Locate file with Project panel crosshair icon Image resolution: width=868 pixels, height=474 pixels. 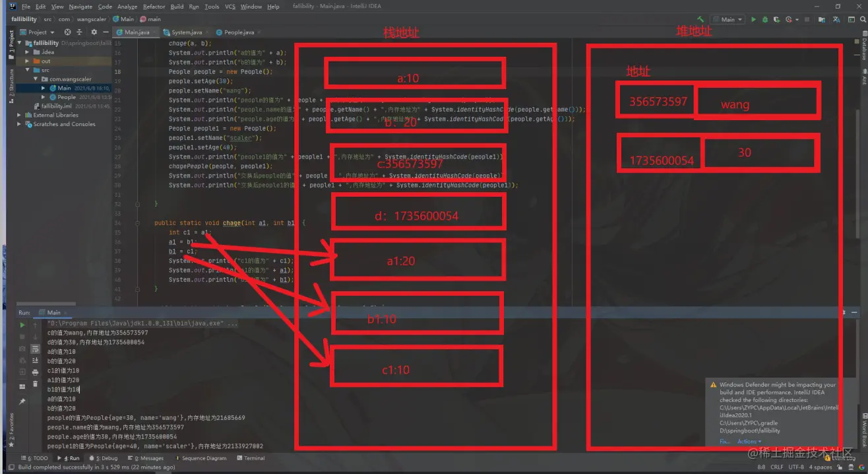tap(67, 32)
